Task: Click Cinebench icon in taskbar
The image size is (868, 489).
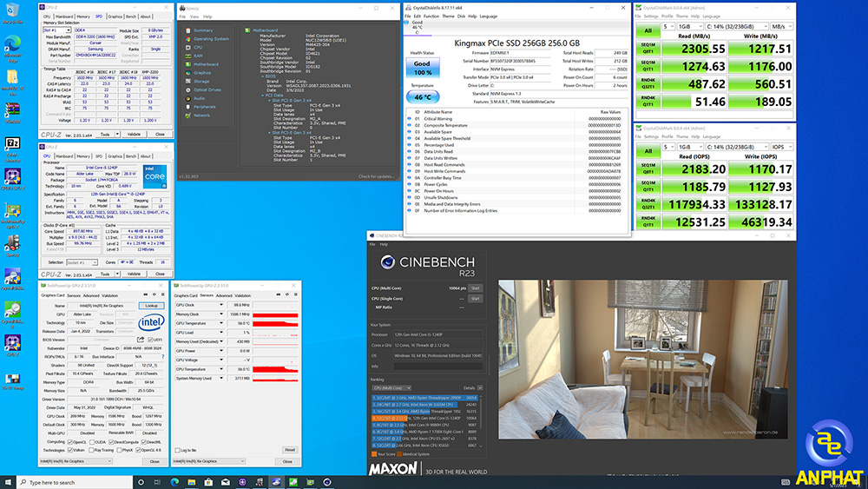Action: coord(327,482)
